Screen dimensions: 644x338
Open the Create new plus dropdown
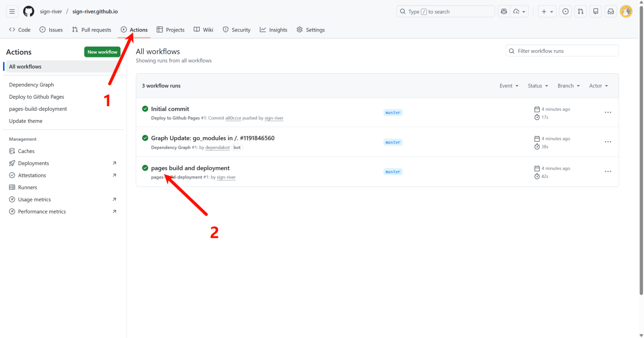point(547,11)
